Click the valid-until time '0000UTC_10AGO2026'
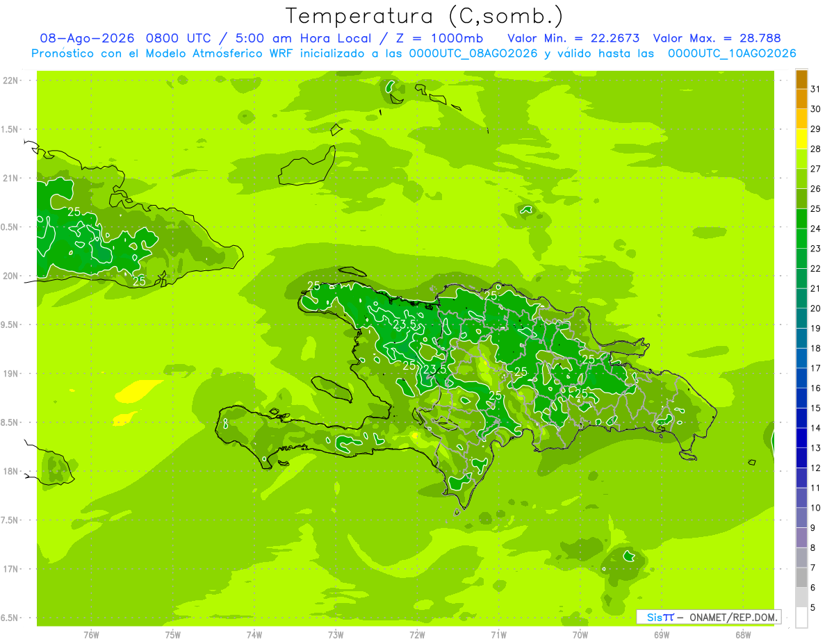The width and height of the screenshot is (834, 644). (x=732, y=53)
